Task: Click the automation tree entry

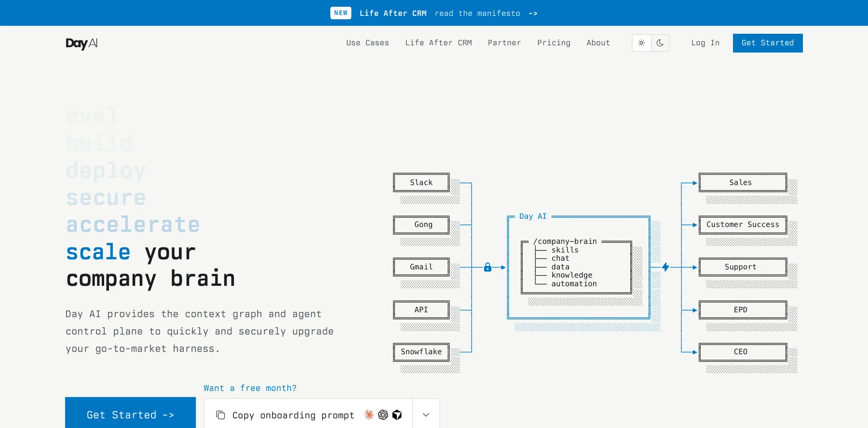Action: click(x=574, y=284)
